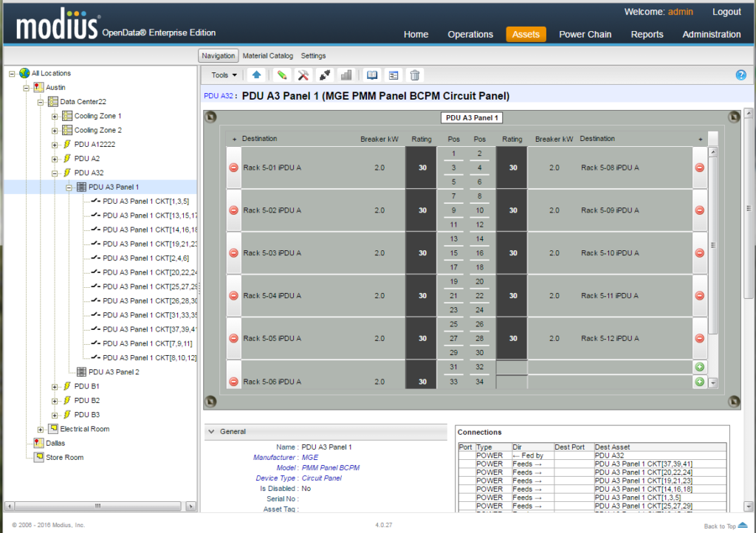
Task: Expand the Electrical Room node
Action: [41, 430]
